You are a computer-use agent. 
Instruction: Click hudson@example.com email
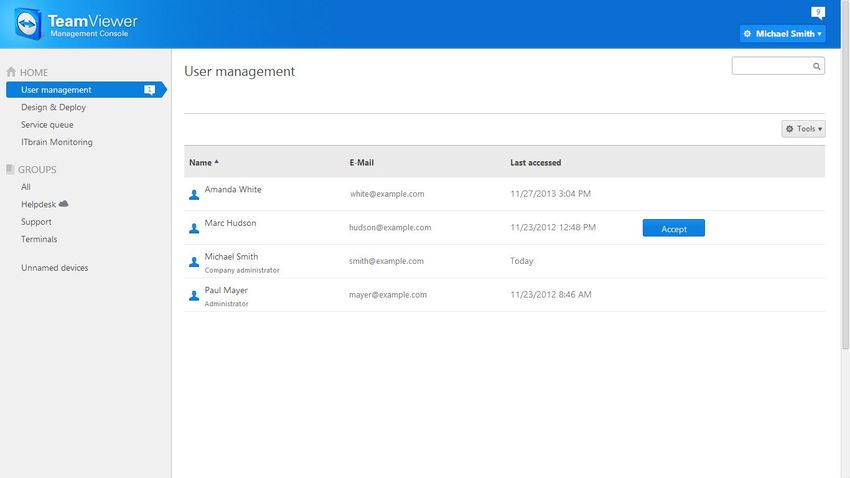click(390, 228)
